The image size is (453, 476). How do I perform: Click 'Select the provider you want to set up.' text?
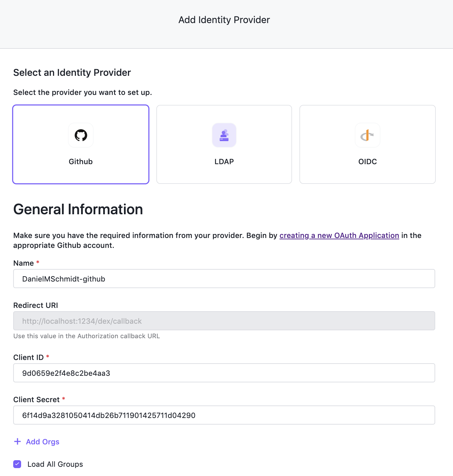click(x=82, y=92)
